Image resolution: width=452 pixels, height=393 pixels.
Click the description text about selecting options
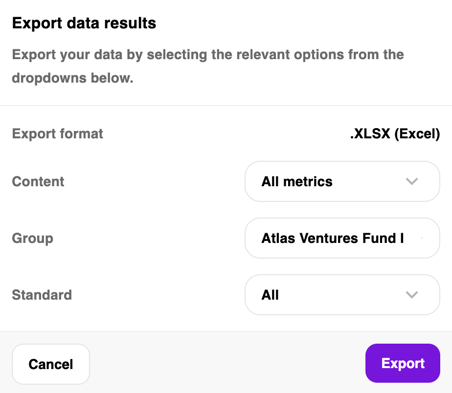(x=208, y=66)
